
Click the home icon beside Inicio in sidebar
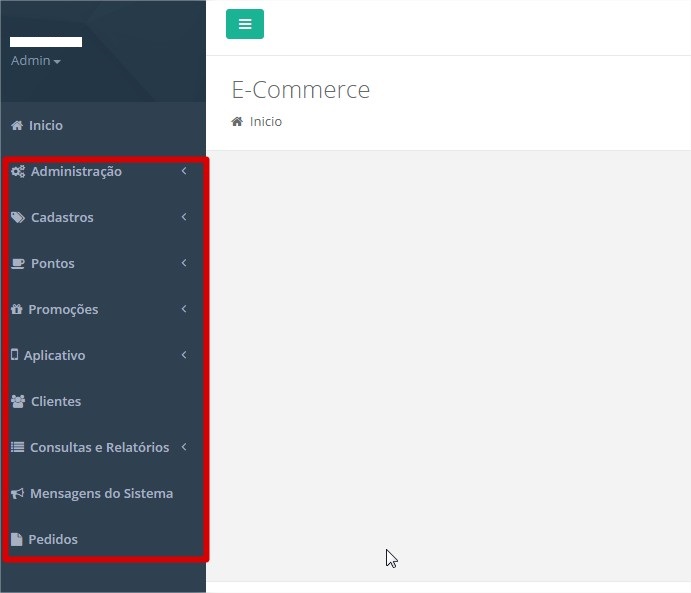tap(16, 126)
